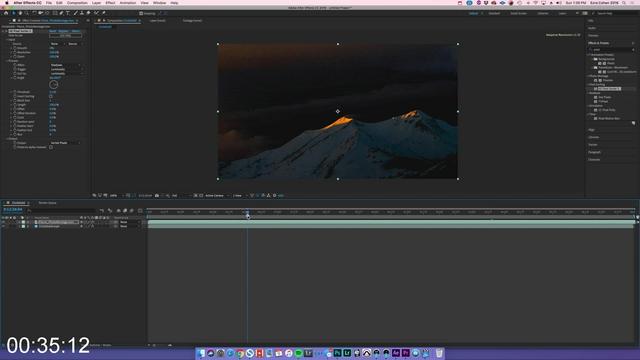This screenshot has width=640, height=360.
Task: Open the Animation menu
Action: (x=128, y=3)
